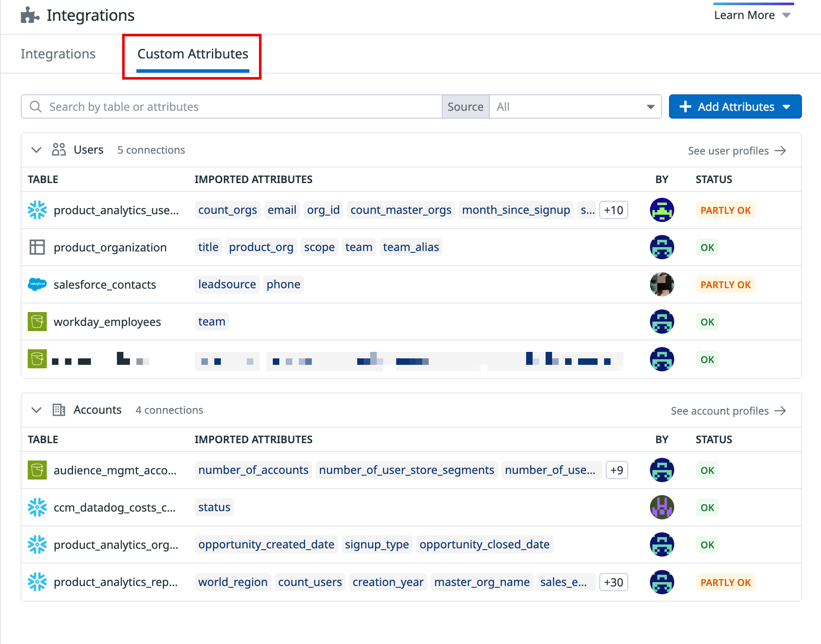This screenshot has height=644, width=821.
Task: Click the avatar in the product_organization row
Action: pyautogui.click(x=662, y=247)
